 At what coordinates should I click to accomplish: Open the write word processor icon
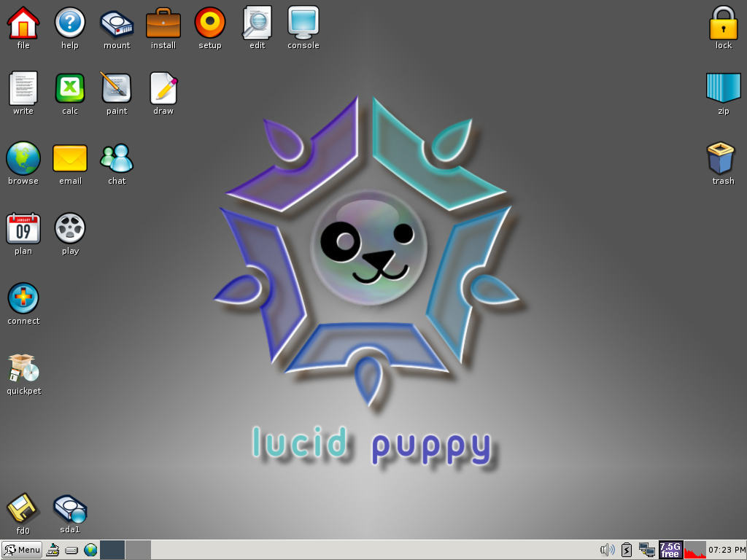click(23, 88)
